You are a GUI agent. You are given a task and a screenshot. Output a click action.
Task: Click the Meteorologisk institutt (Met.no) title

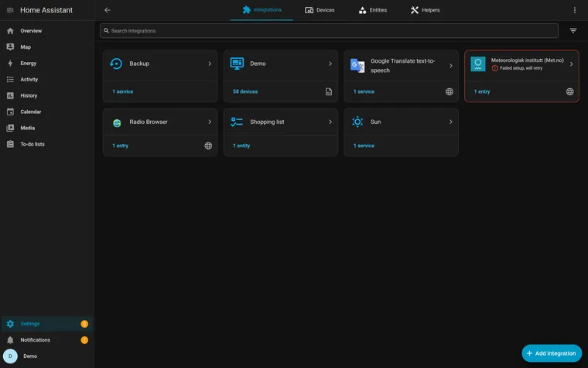click(x=527, y=60)
